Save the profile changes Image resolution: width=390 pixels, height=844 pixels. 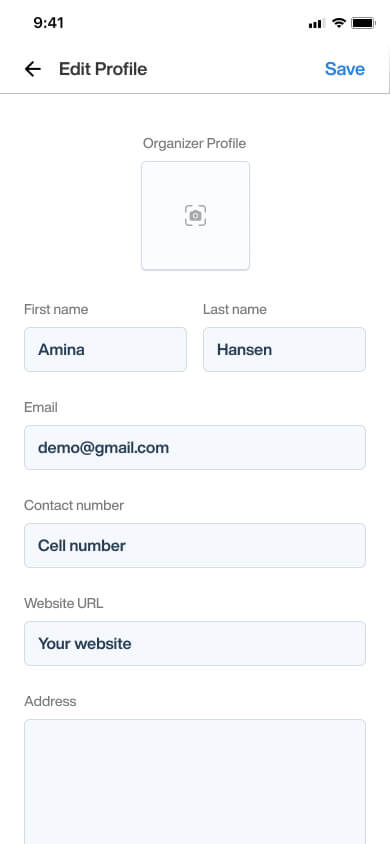point(345,69)
